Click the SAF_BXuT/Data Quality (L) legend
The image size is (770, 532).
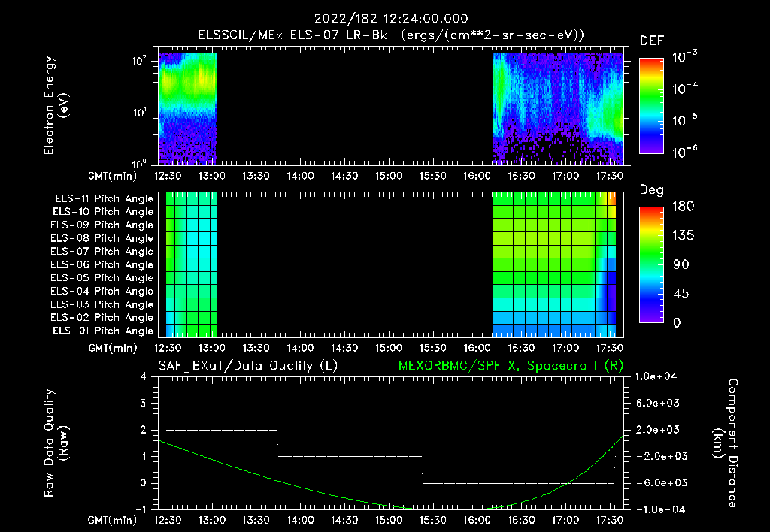(x=248, y=366)
